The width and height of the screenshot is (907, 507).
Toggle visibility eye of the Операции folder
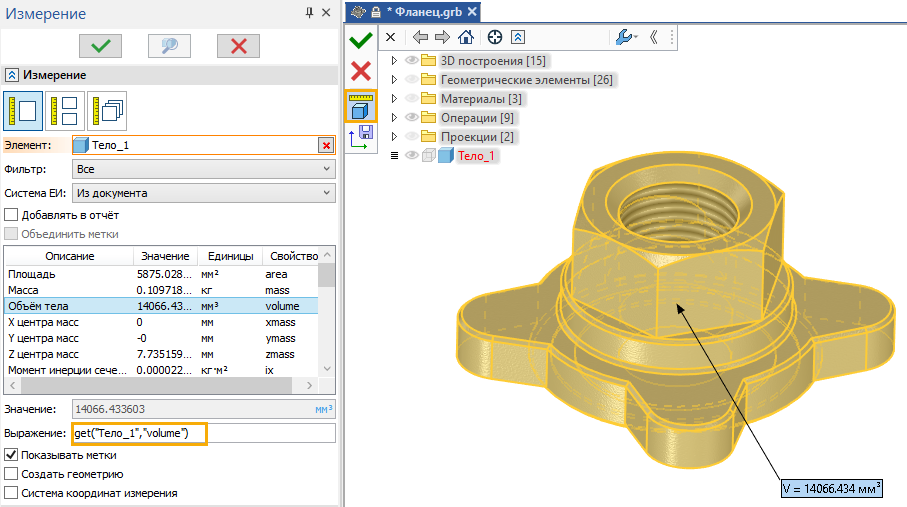pyautogui.click(x=411, y=118)
